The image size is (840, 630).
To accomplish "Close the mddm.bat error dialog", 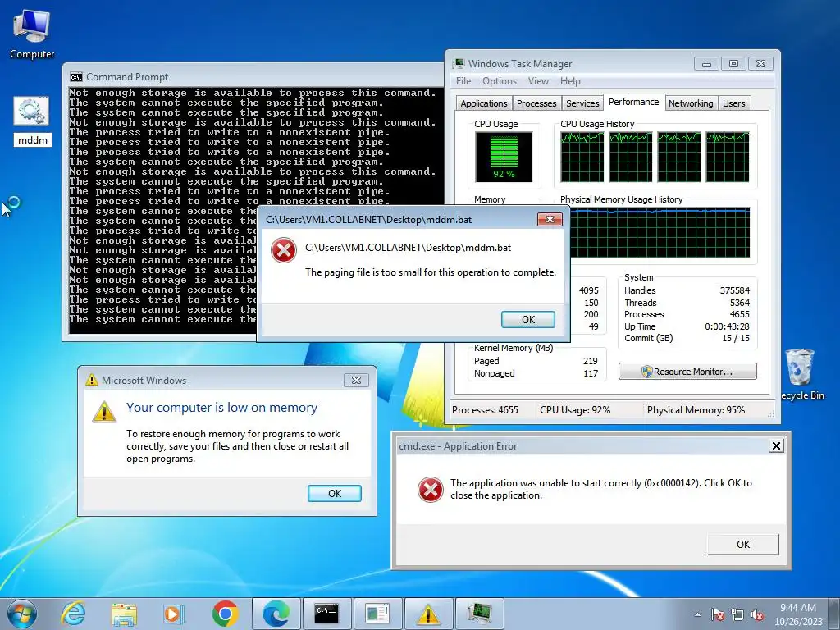I will coord(550,219).
